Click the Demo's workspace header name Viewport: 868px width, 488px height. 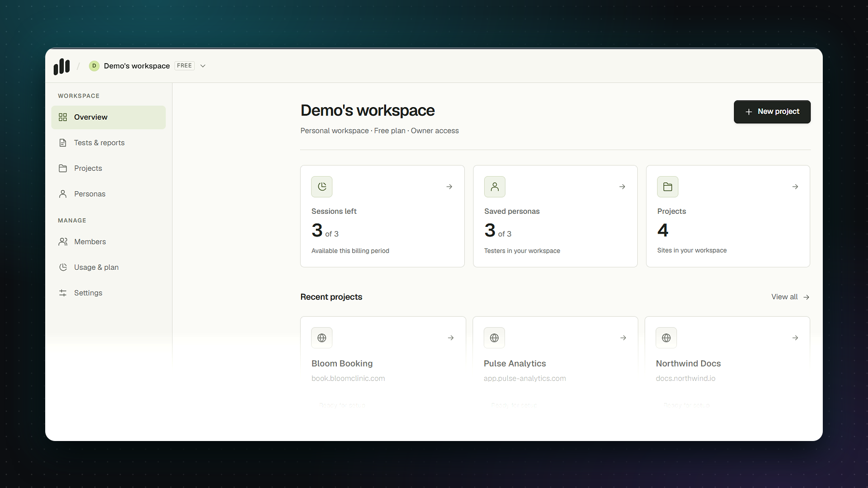(x=137, y=66)
